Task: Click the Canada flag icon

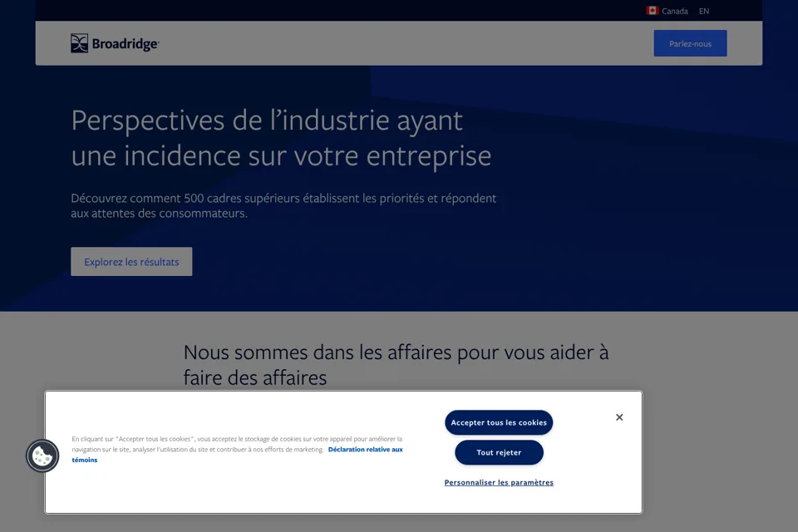Action: coord(652,11)
